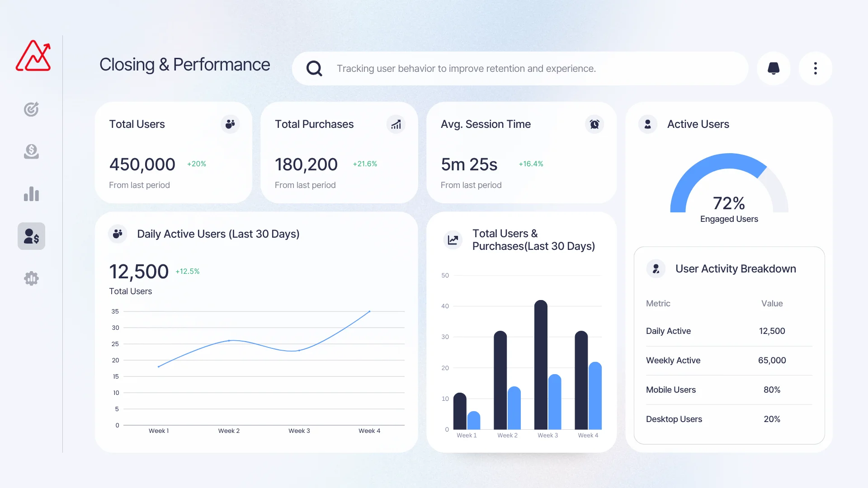Click the search magnifier icon
The image size is (868, 488).
coord(314,69)
